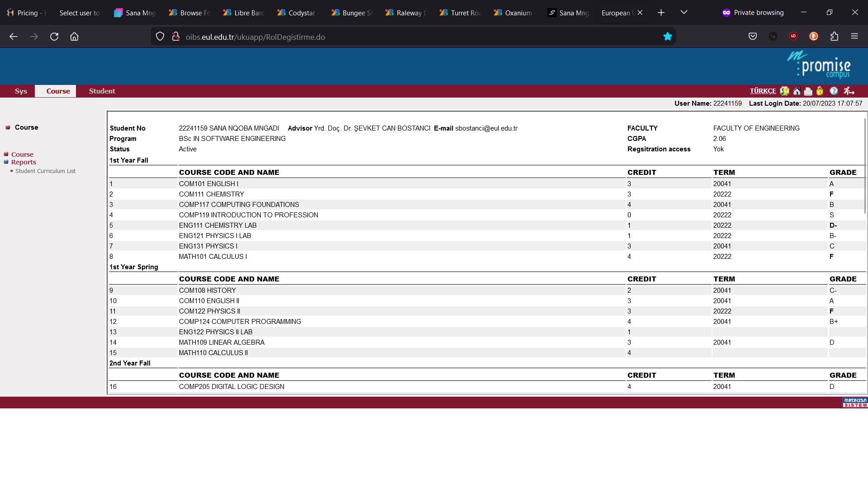Go forward with the browser forward arrow
This screenshot has width=868, height=487.
(34, 37)
